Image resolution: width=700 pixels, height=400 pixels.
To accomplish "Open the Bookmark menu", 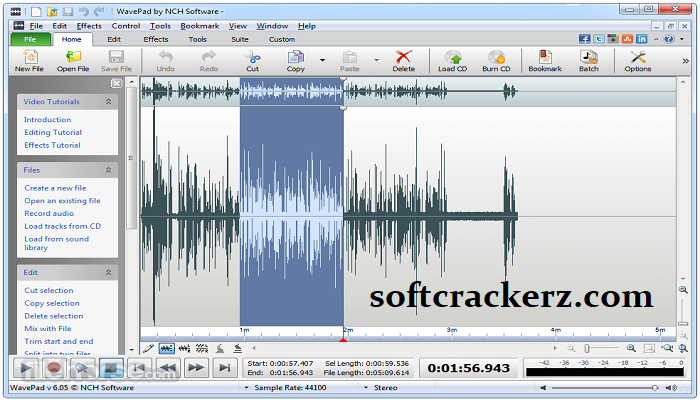I will [x=200, y=26].
